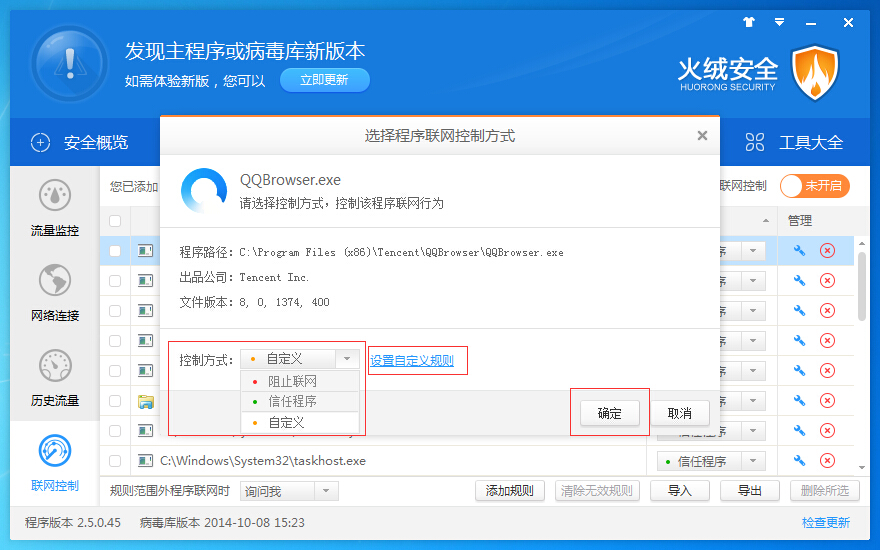Open the 询问我 dropdown for unlisted programs
The height and width of the screenshot is (550, 880).
point(289,491)
